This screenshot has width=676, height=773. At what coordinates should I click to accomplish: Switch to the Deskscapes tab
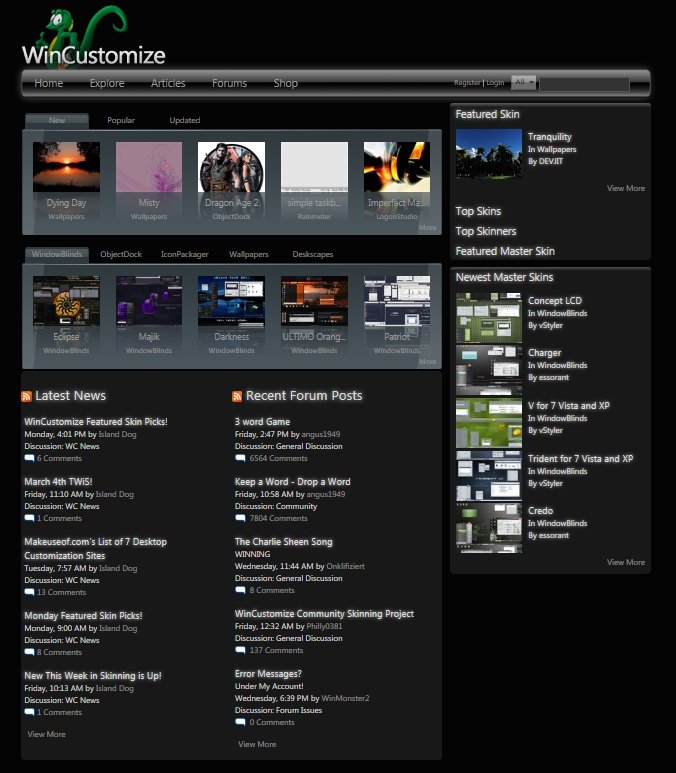[313, 254]
